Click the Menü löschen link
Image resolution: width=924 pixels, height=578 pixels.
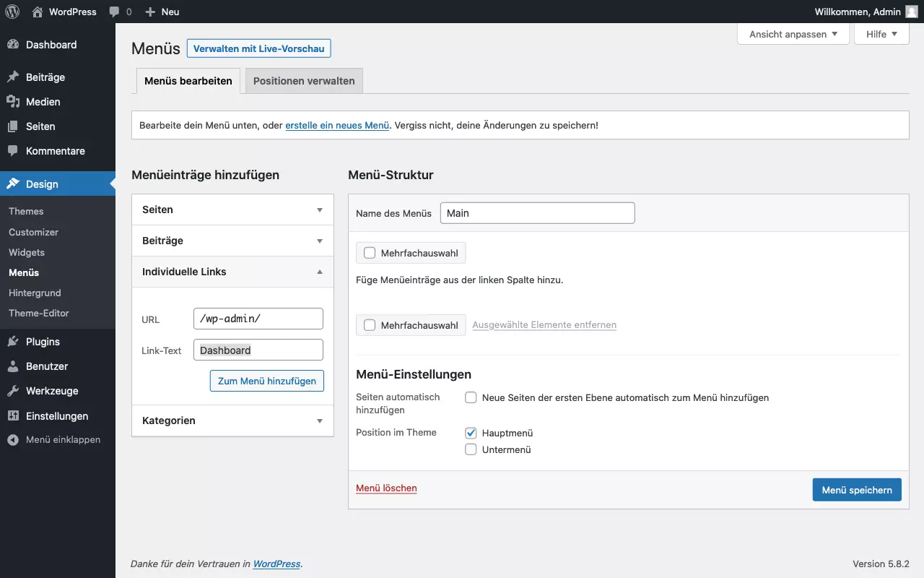pyautogui.click(x=386, y=488)
